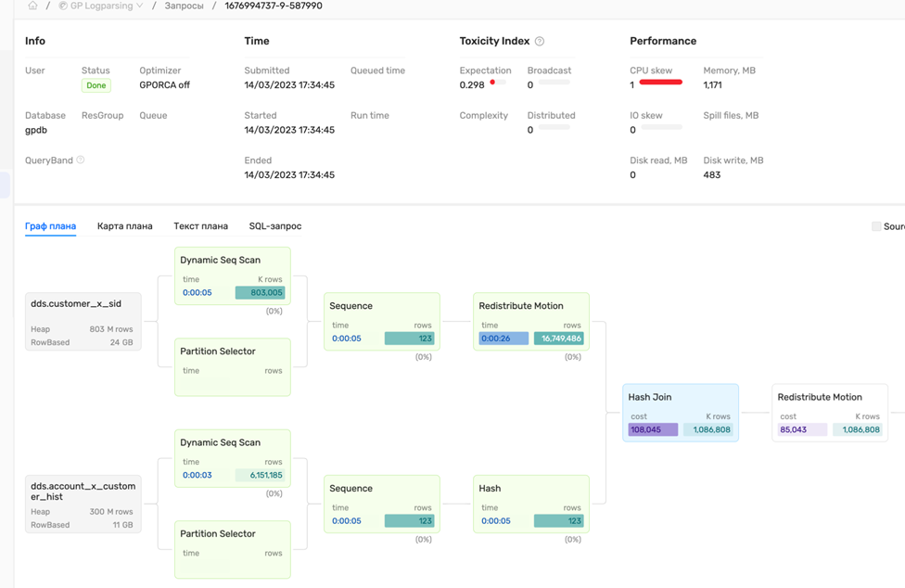Click the Toxicity Index help icon
This screenshot has width=905, height=588.
click(x=540, y=42)
